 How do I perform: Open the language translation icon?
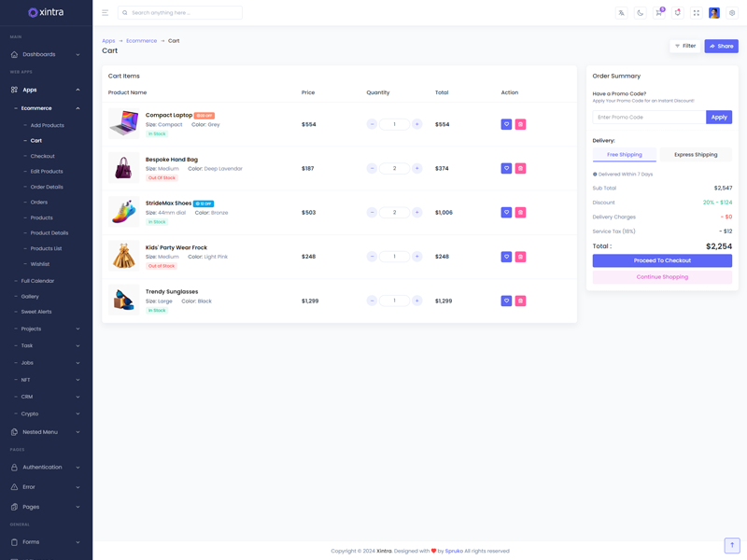point(621,13)
